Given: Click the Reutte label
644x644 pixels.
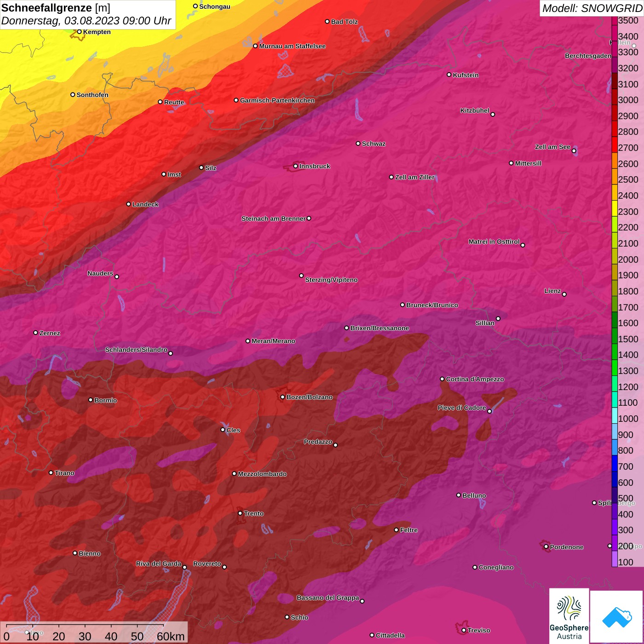Looking at the screenshot, I should click(174, 102).
